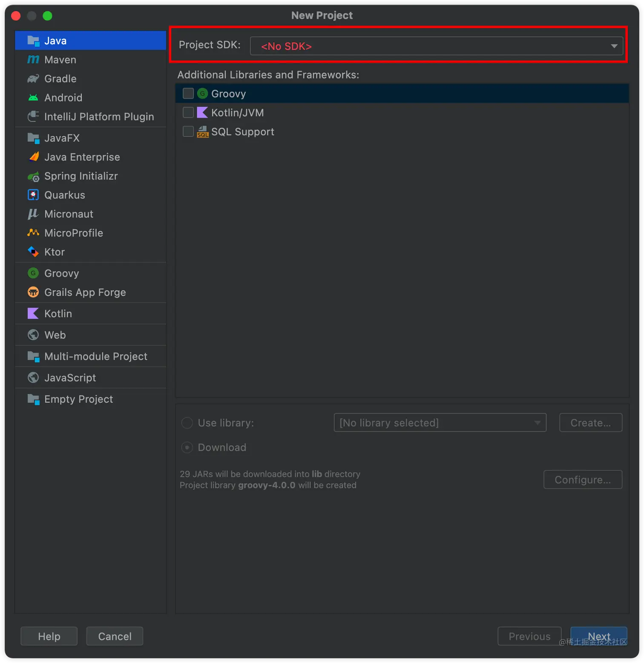644x663 pixels.
Task: Click the Multi-module Project label
Action: [96, 357]
